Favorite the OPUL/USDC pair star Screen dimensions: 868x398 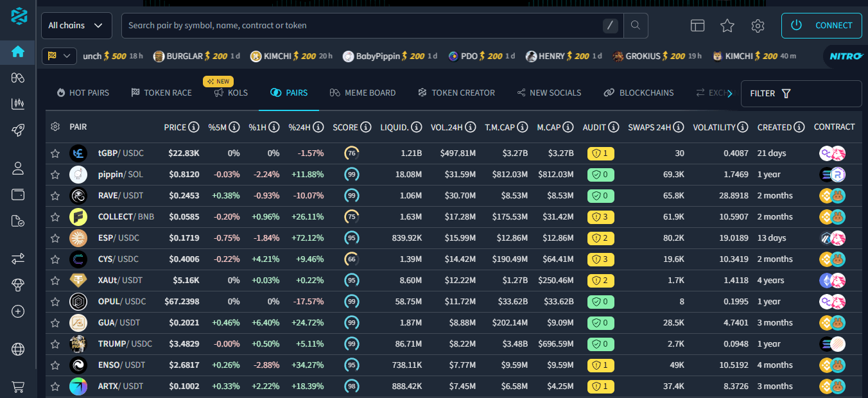tap(55, 302)
